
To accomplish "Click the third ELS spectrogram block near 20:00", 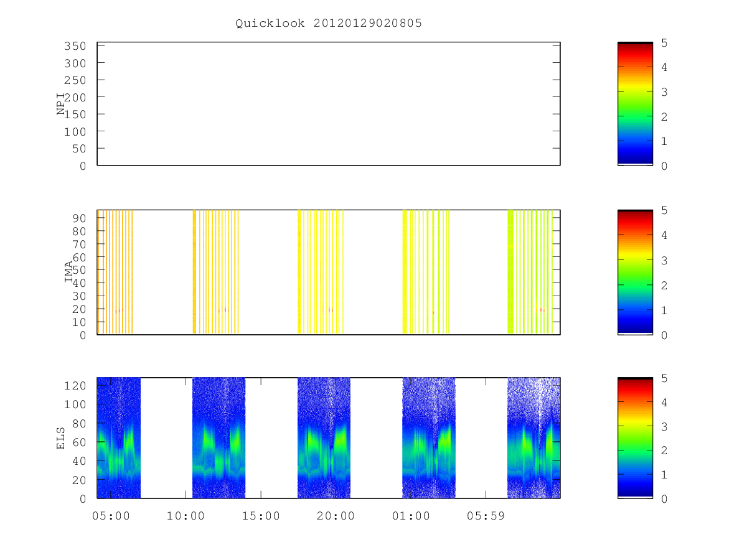I will point(324,437).
